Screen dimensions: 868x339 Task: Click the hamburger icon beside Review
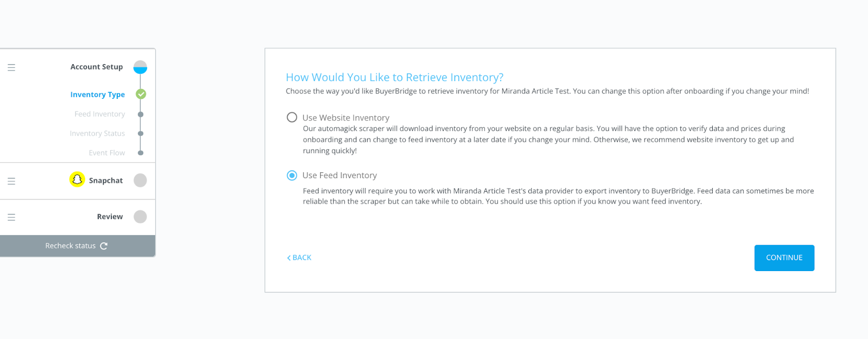coord(11,217)
